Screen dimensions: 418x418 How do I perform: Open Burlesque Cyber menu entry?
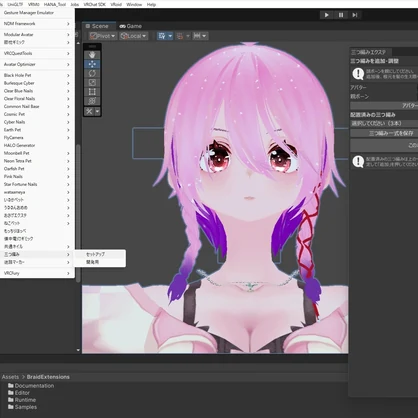tap(37, 83)
